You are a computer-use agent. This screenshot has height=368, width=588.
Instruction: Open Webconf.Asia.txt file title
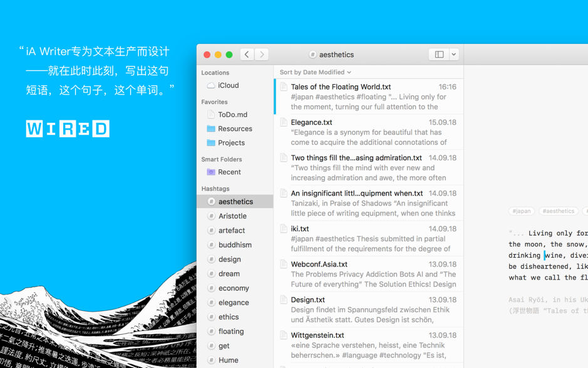tap(319, 265)
